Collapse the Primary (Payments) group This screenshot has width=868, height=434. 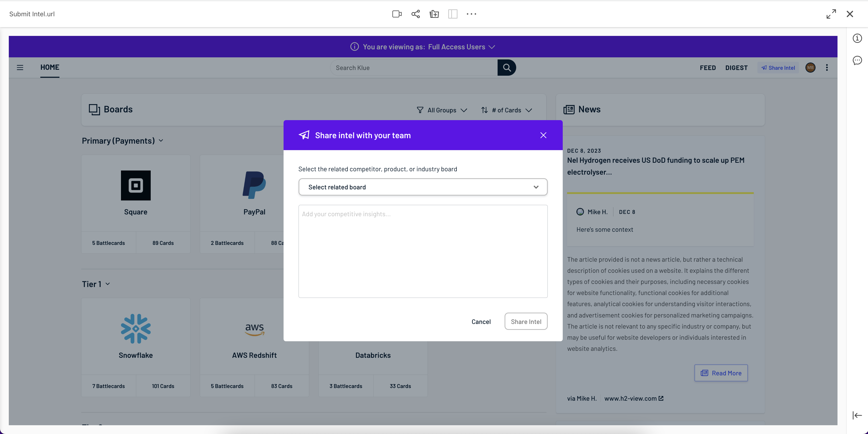pos(161,141)
